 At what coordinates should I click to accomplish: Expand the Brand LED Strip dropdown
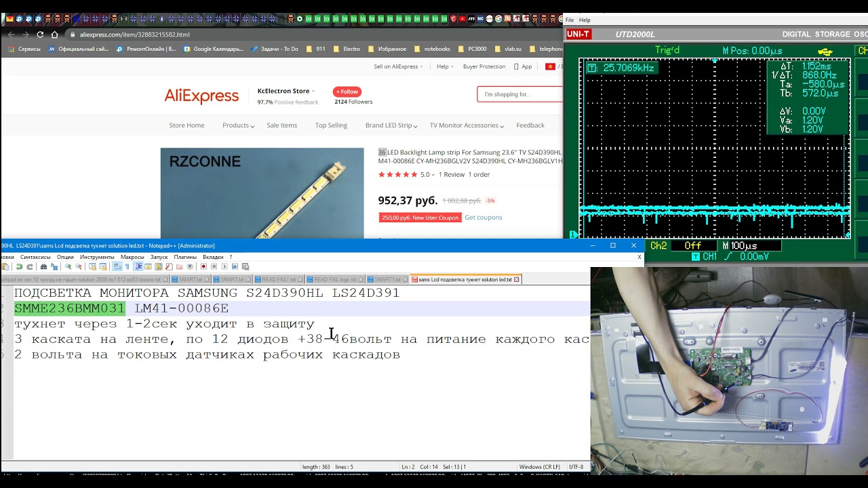point(391,125)
